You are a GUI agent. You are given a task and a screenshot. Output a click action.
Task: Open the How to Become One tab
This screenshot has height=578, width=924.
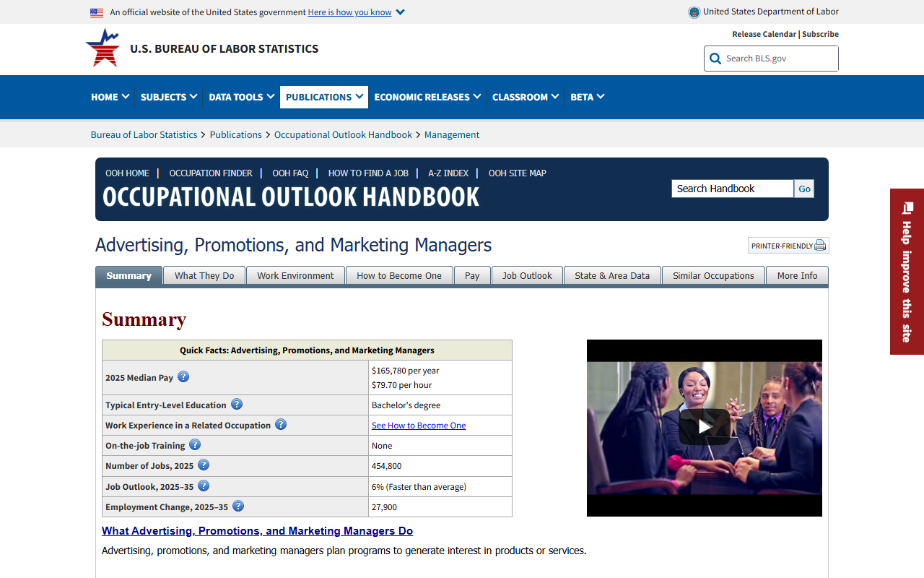(399, 276)
